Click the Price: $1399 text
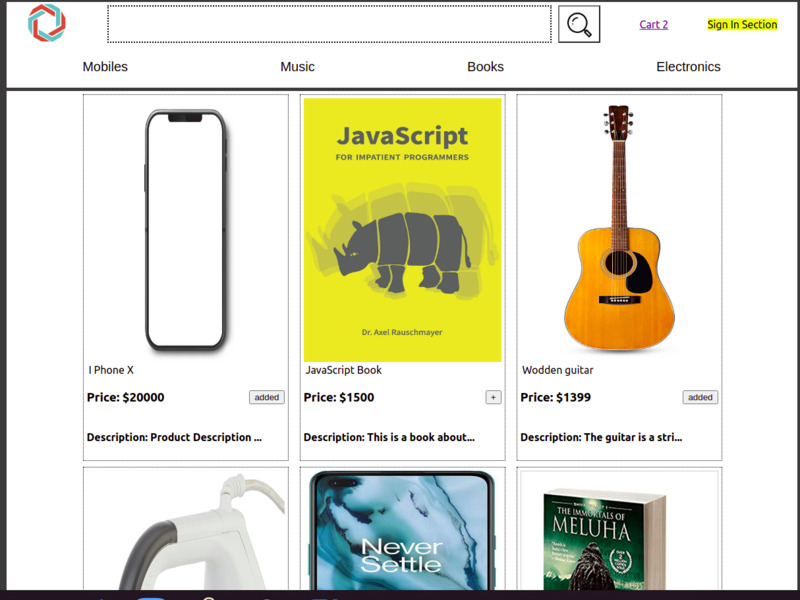Viewport: 800px width, 600px height. pyautogui.click(x=556, y=397)
